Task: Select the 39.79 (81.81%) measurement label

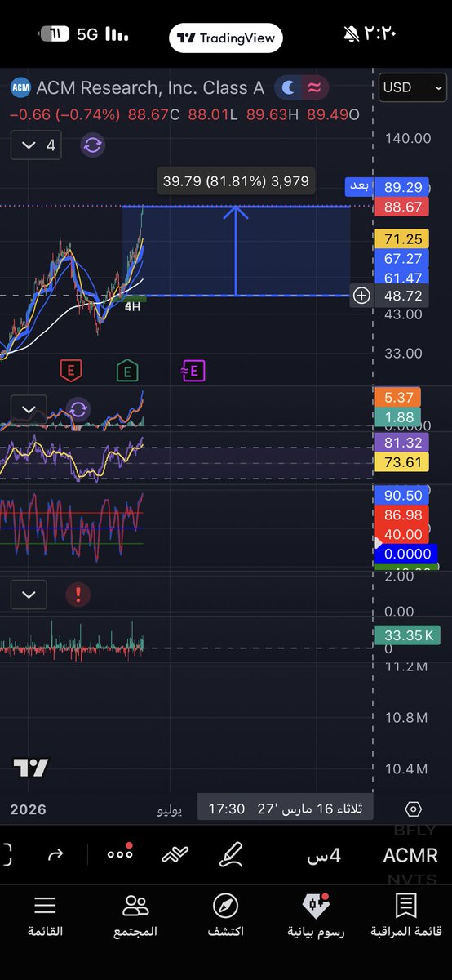Action: click(x=236, y=181)
